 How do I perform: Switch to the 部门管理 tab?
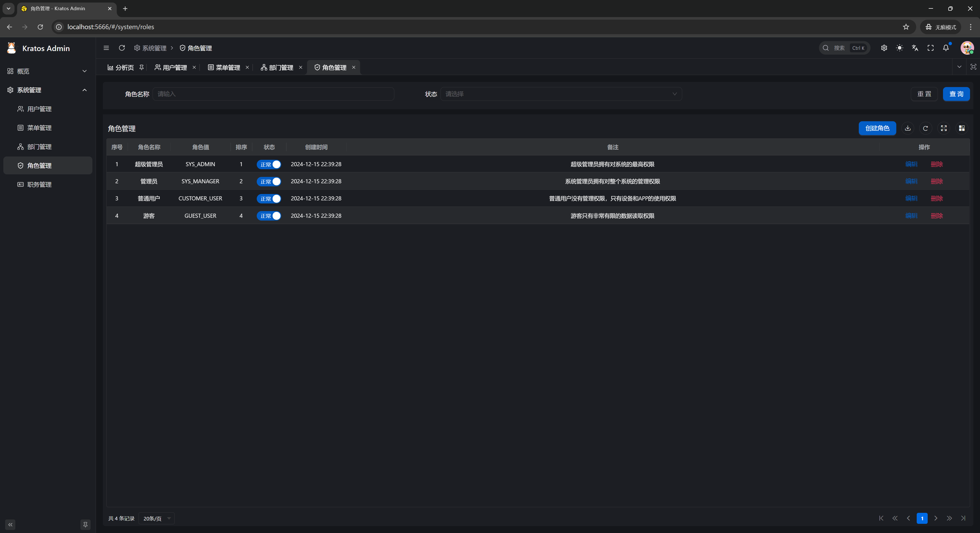281,67
